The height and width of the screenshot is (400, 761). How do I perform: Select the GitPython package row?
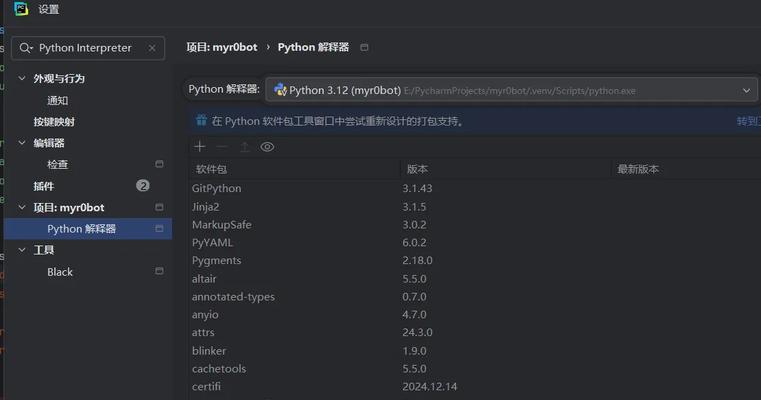475,188
